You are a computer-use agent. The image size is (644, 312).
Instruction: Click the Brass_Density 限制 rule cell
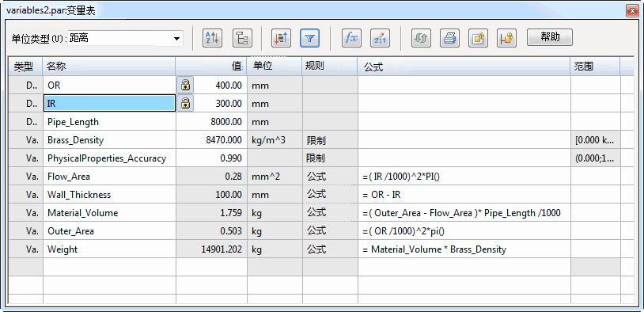coord(330,140)
